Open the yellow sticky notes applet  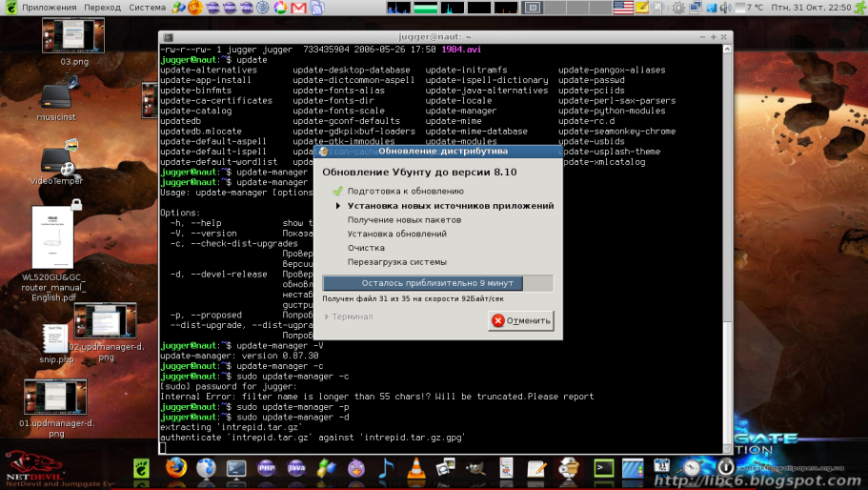641,8
